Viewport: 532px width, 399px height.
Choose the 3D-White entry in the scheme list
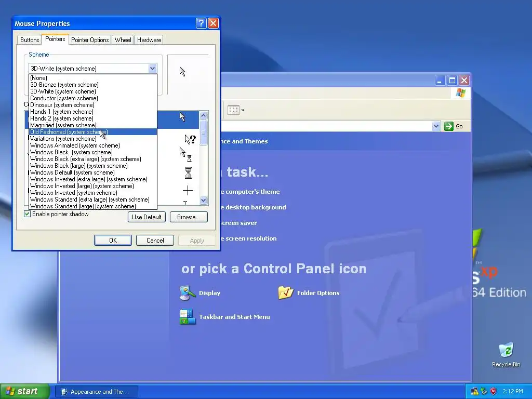[92, 91]
